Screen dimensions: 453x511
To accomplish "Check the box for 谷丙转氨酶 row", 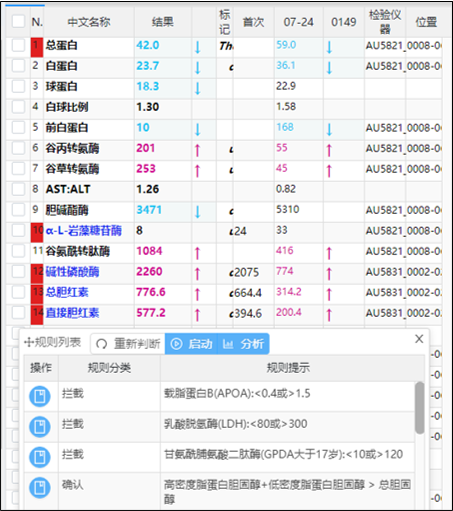I will click(18, 148).
